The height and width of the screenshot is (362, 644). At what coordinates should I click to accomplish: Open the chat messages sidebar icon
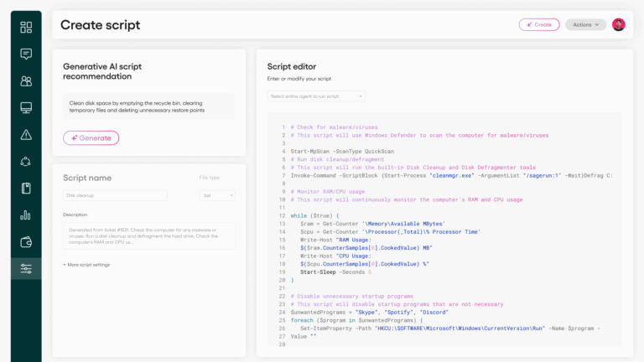click(x=26, y=54)
